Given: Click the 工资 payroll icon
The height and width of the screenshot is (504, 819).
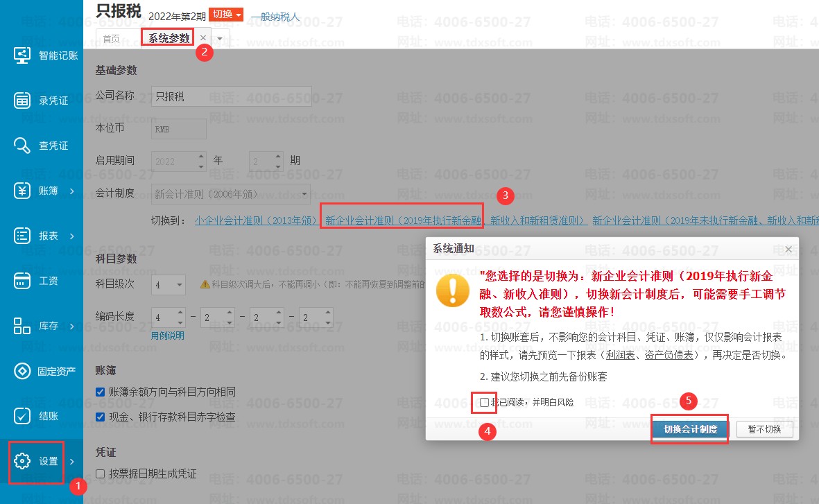Looking at the screenshot, I should (x=22, y=281).
